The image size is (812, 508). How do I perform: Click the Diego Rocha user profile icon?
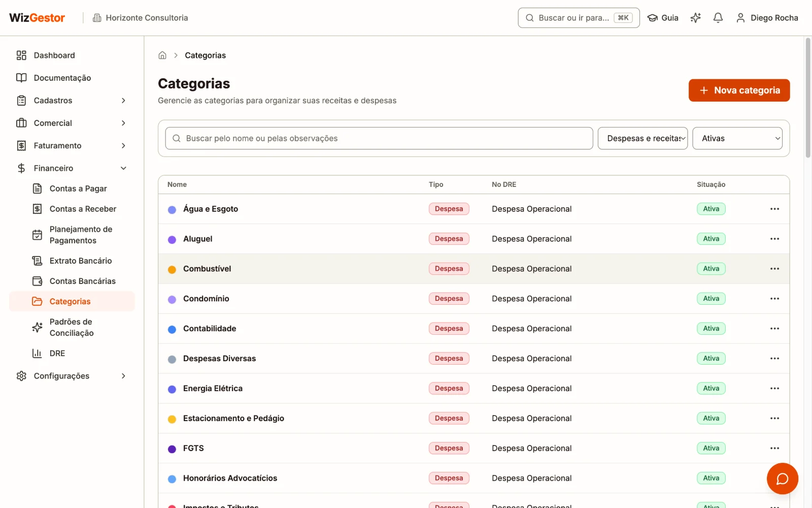[740, 18]
